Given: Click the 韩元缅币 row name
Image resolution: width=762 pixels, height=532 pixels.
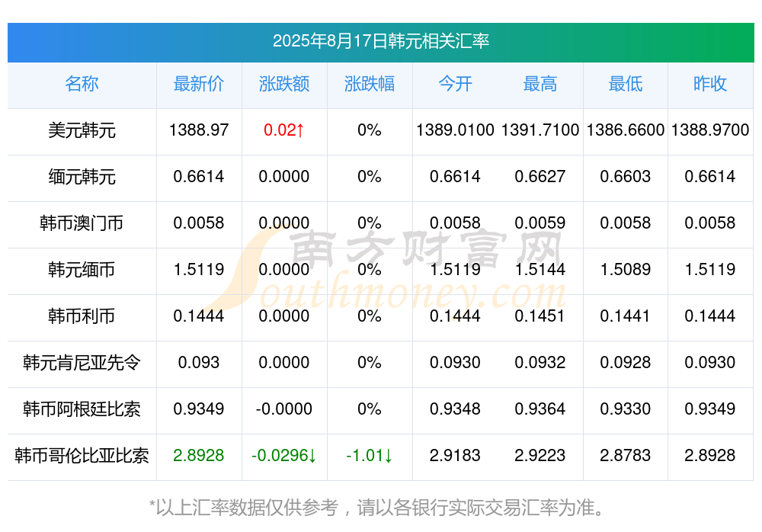Looking at the screenshot, I should coord(82,269).
